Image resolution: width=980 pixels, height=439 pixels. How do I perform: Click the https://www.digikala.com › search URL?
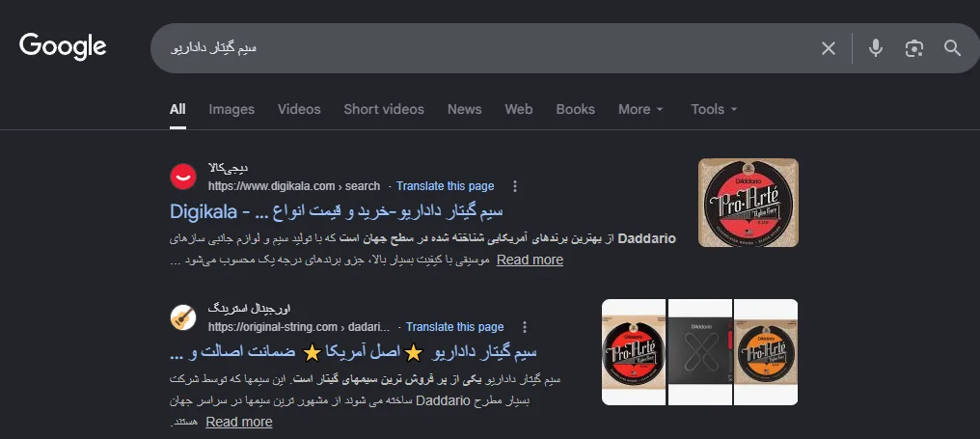[294, 185]
